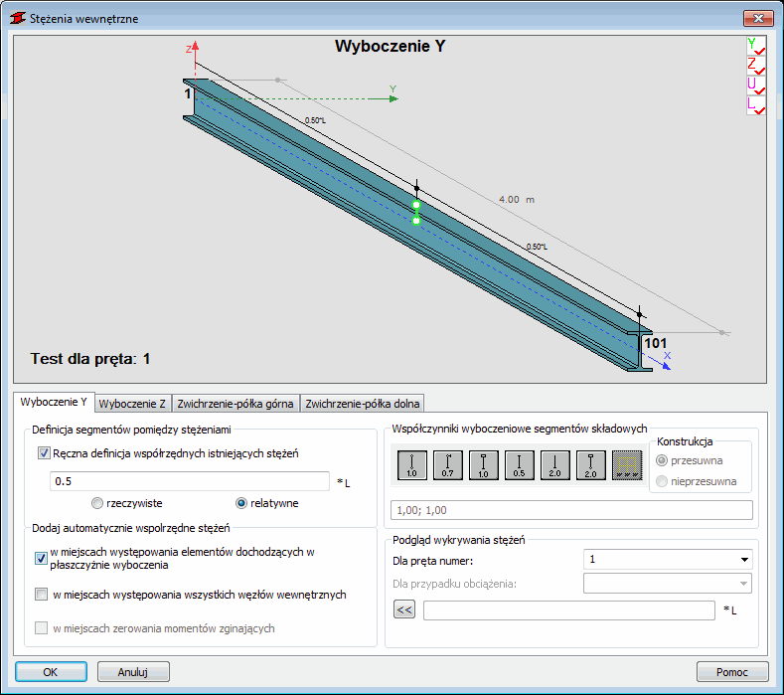The image size is (784, 695).
Task: Click the Test dla pręta: 1 label
Action: click(90, 359)
